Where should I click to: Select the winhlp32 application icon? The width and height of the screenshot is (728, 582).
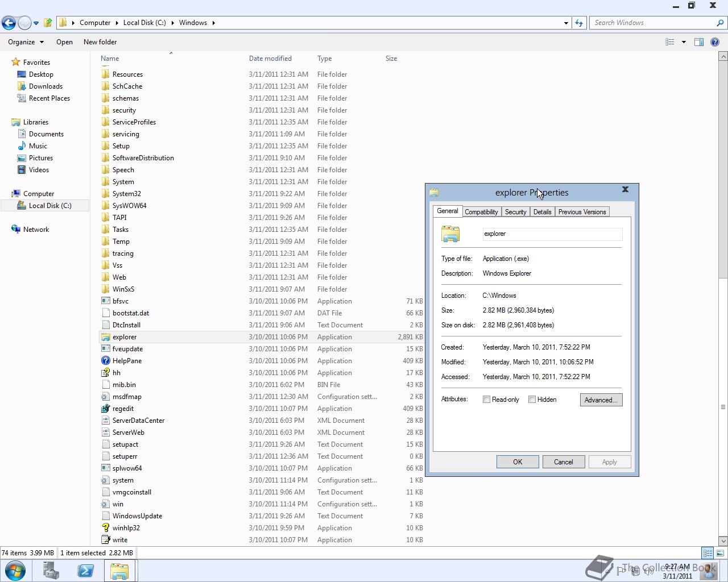coord(105,528)
